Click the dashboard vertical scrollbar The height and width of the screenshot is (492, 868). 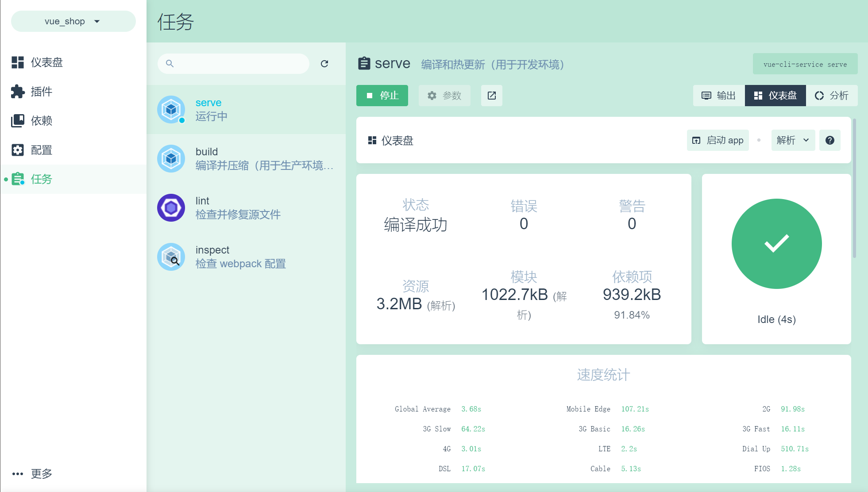(854, 188)
